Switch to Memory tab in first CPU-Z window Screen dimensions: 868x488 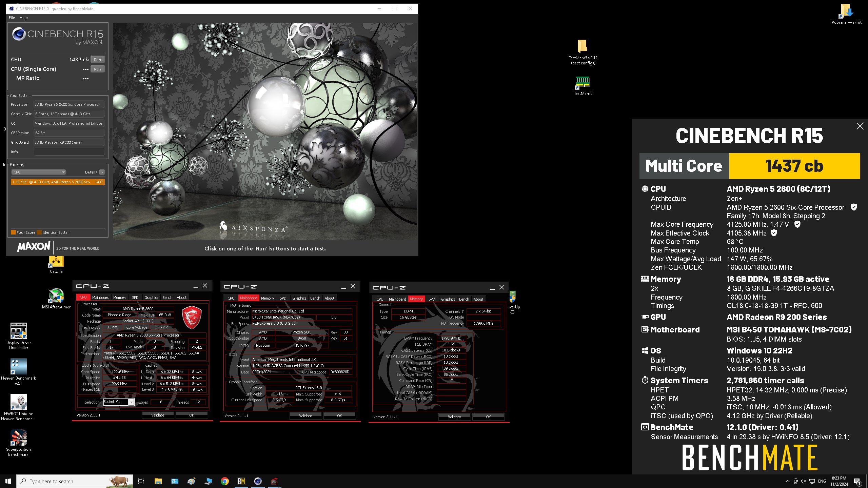tap(120, 298)
